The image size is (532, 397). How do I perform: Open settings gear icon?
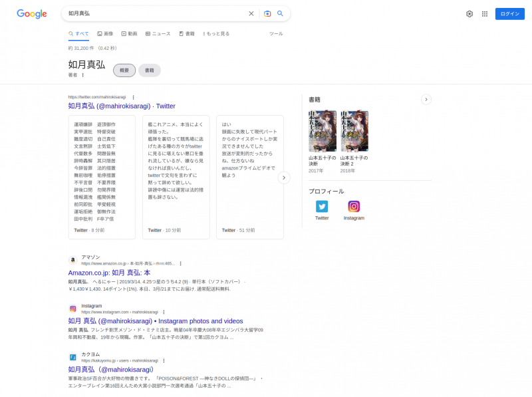(469, 14)
